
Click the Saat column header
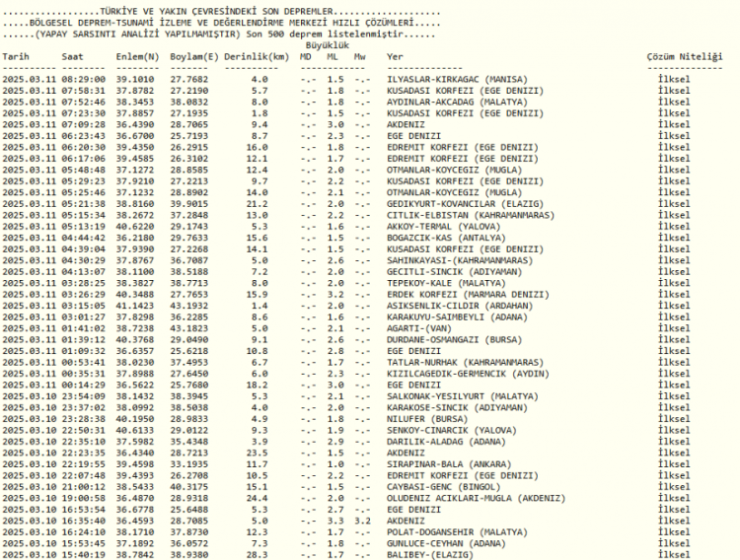[x=72, y=57]
